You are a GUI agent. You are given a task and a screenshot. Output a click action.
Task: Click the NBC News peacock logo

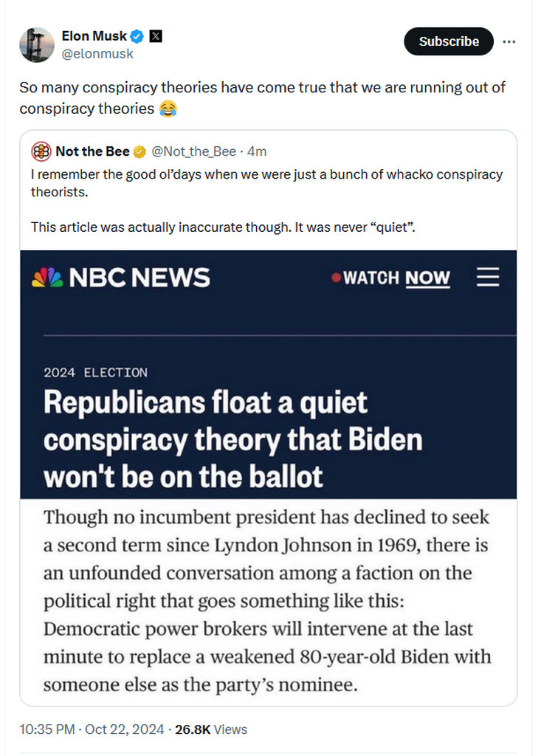tap(47, 278)
